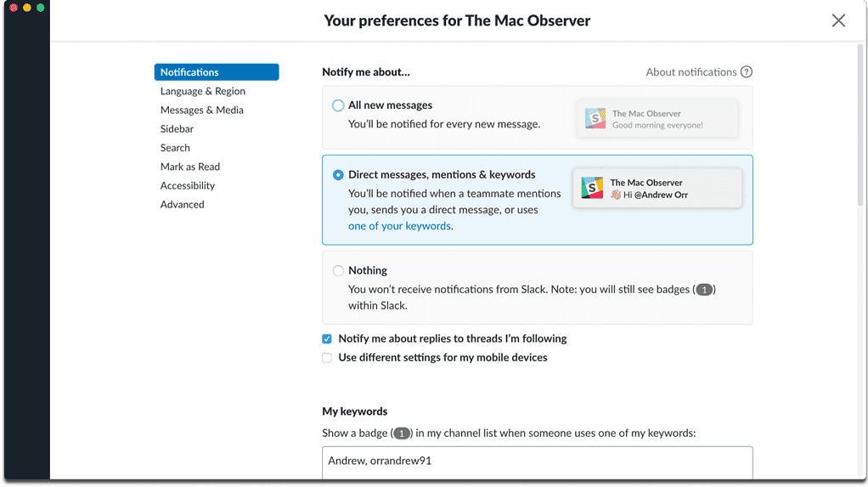
Task: Click the help icon beside About notifications
Action: 746,72
